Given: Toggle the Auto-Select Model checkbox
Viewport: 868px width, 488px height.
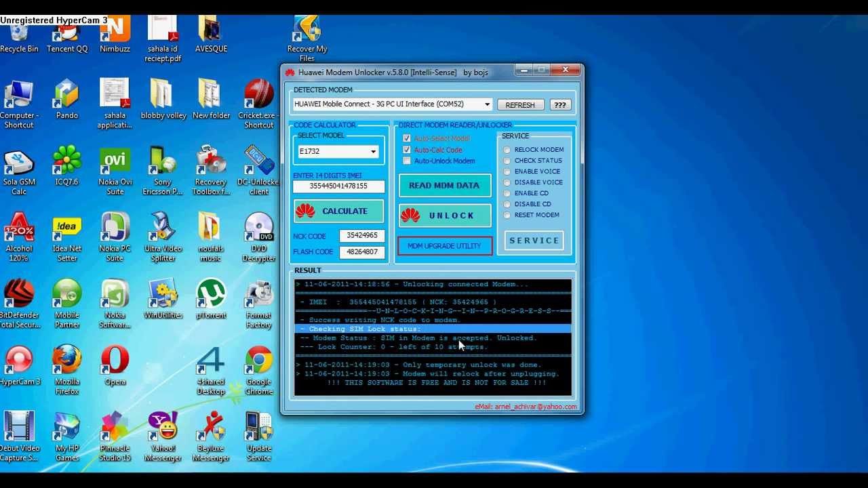Looking at the screenshot, I should [x=407, y=138].
